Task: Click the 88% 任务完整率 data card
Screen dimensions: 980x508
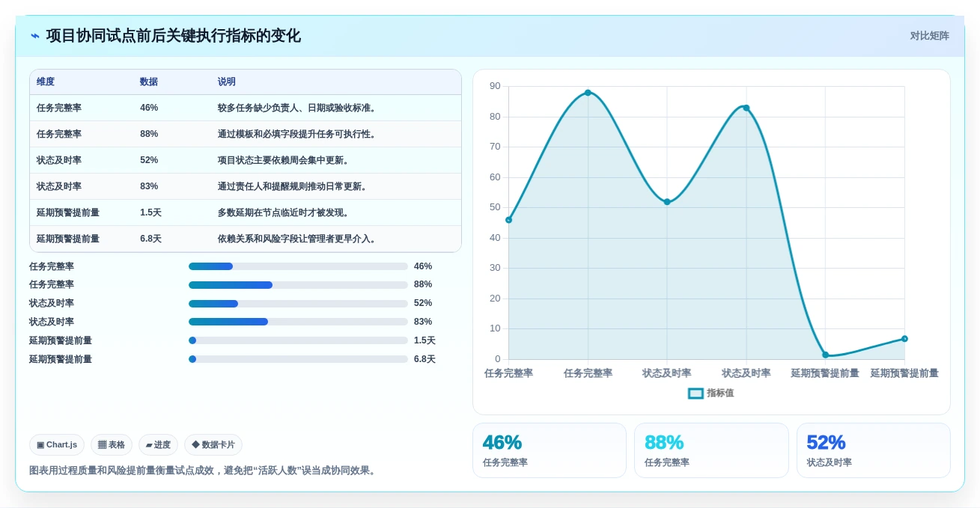Action: [711, 450]
